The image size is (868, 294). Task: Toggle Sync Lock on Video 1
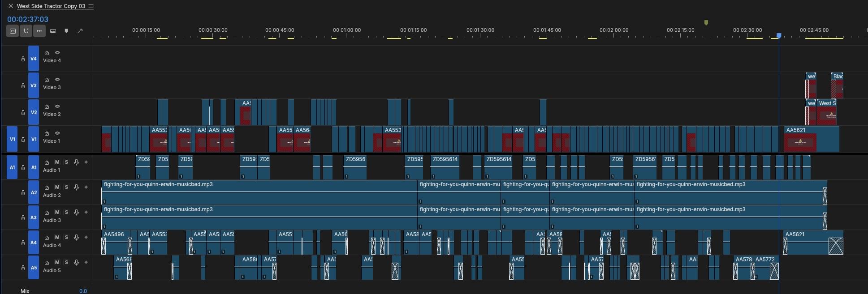47,133
